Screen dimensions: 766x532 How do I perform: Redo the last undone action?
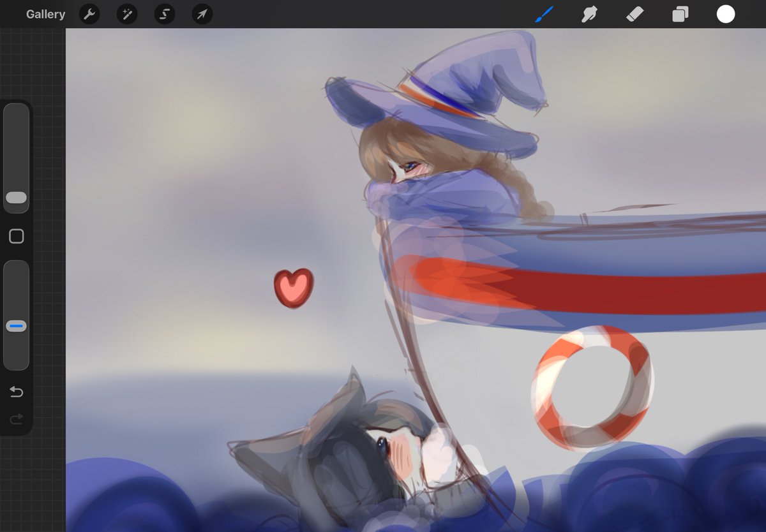coord(17,418)
